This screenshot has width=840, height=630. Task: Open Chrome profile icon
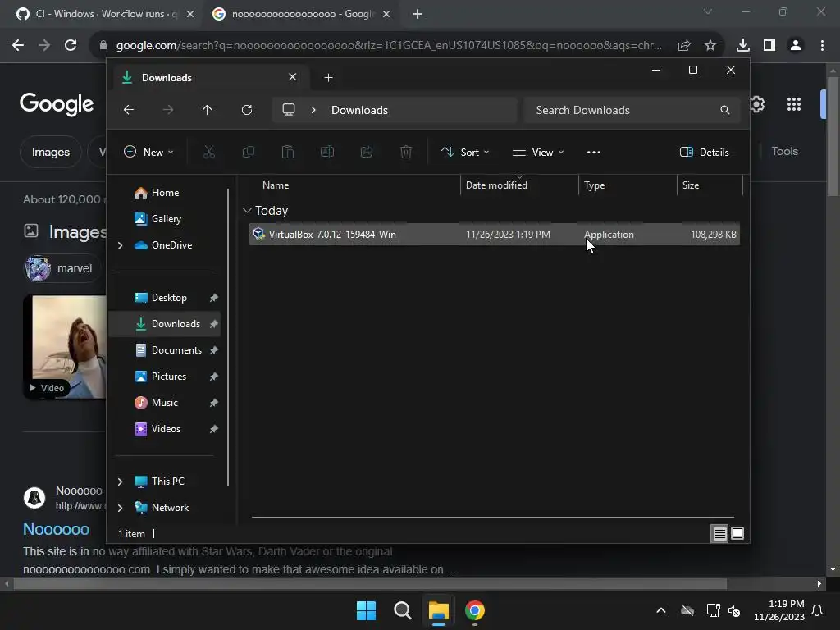(796, 46)
